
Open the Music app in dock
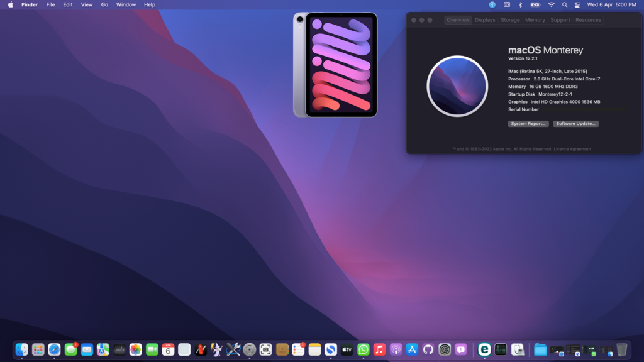[x=379, y=349]
